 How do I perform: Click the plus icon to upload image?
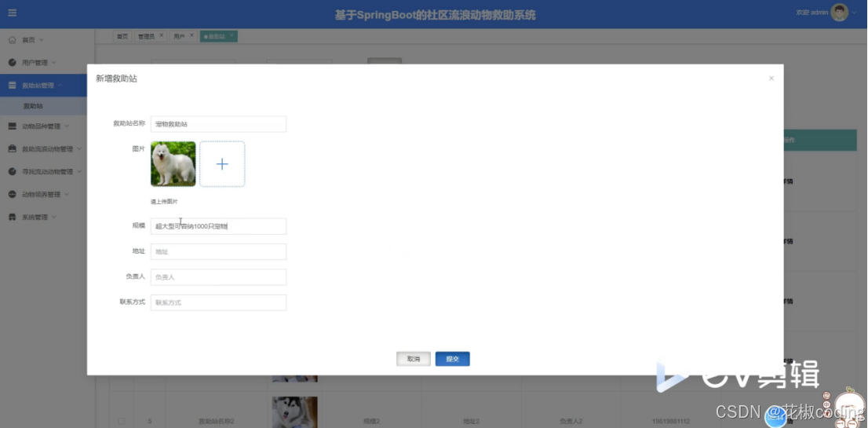[x=222, y=164]
